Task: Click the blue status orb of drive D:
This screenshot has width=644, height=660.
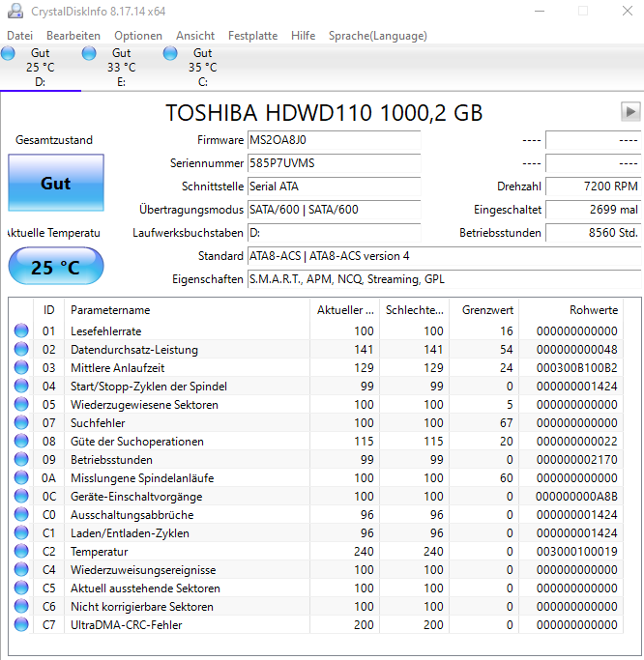Action: (8, 53)
